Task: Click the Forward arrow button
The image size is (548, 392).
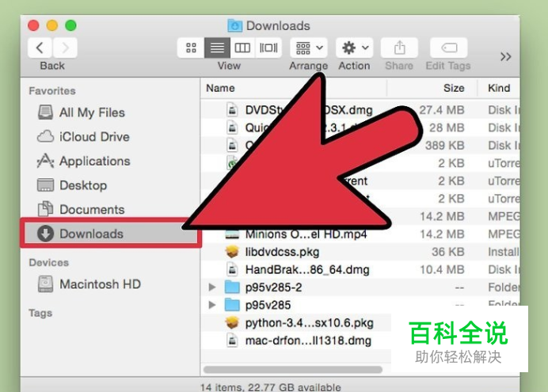Action: pos(65,48)
